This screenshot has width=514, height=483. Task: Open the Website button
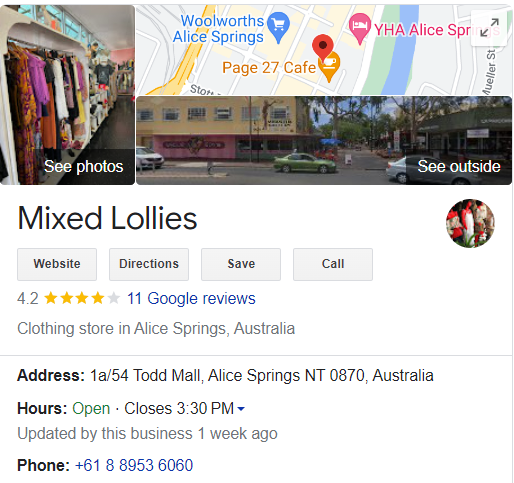[x=57, y=264]
